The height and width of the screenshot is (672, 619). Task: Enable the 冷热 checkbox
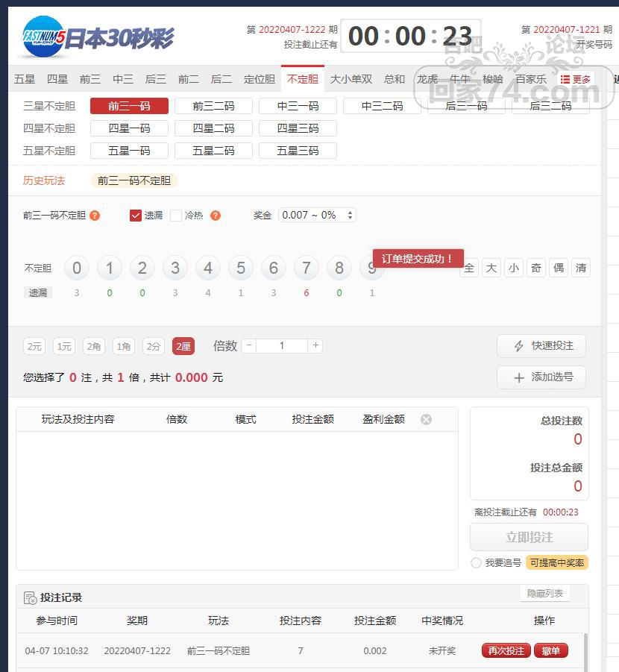point(176,216)
